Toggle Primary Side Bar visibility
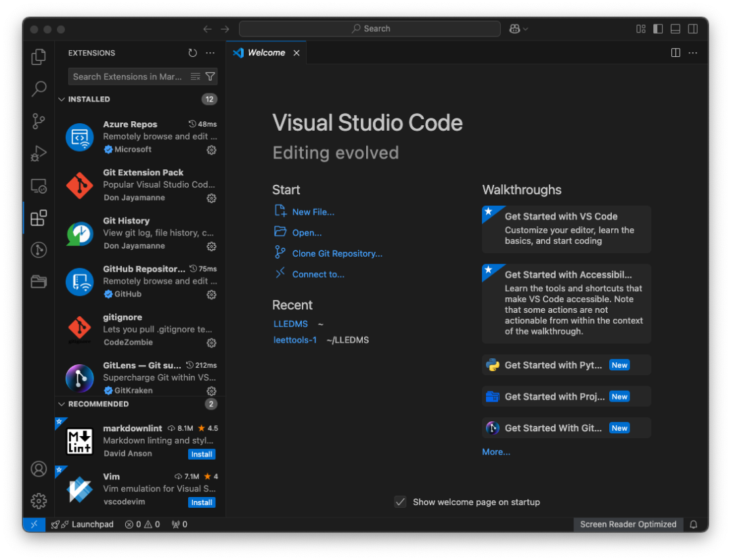The image size is (731, 560). click(659, 29)
